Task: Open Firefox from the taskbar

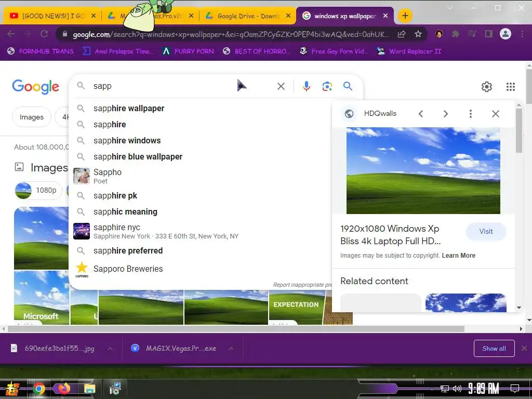Action: [x=64, y=389]
